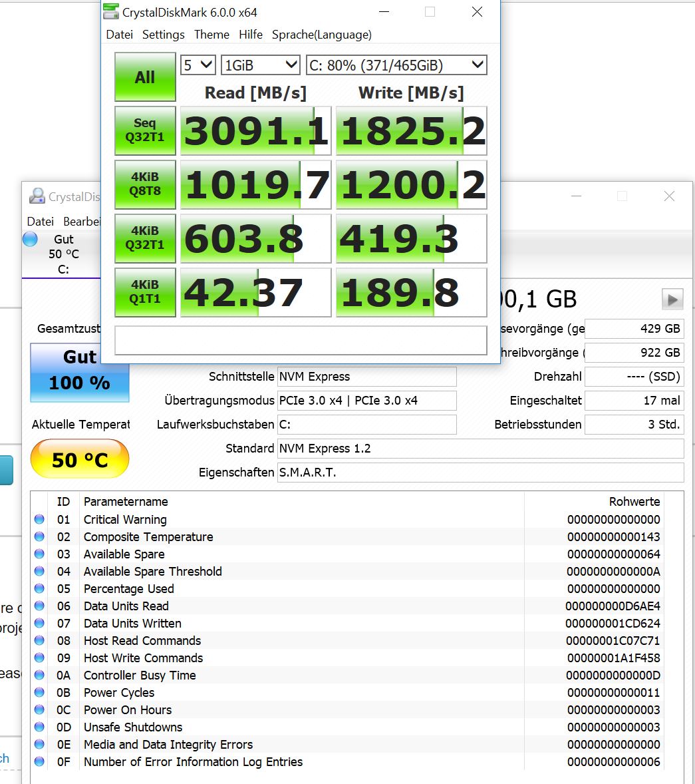This screenshot has width=695, height=784.
Task: Open the Hilfe menu in CrystalDiskMark
Action: [x=251, y=35]
